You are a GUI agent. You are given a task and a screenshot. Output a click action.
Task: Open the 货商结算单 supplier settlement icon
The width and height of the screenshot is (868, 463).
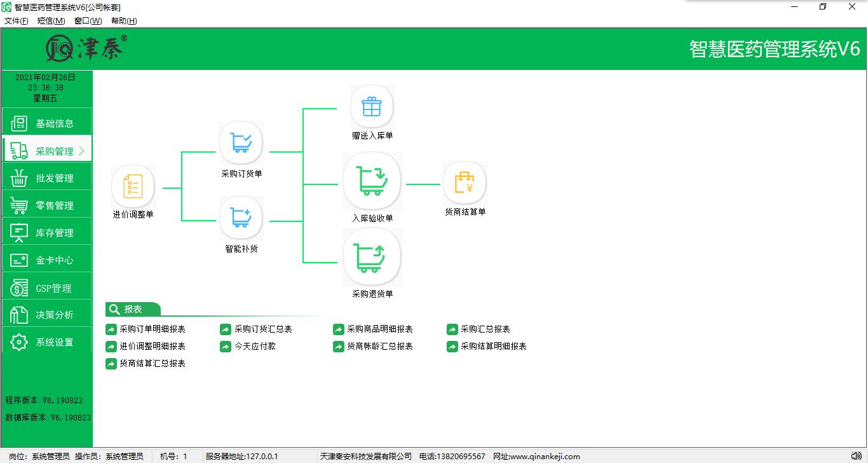pyautogui.click(x=465, y=183)
